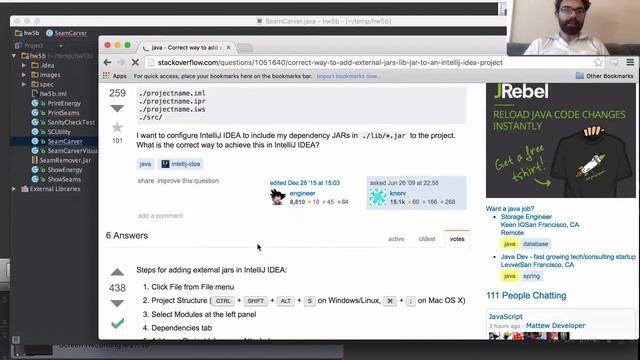Image resolution: width=640 pixels, height=360 pixels.
Task: Click add a comment under the question
Action: [160, 216]
